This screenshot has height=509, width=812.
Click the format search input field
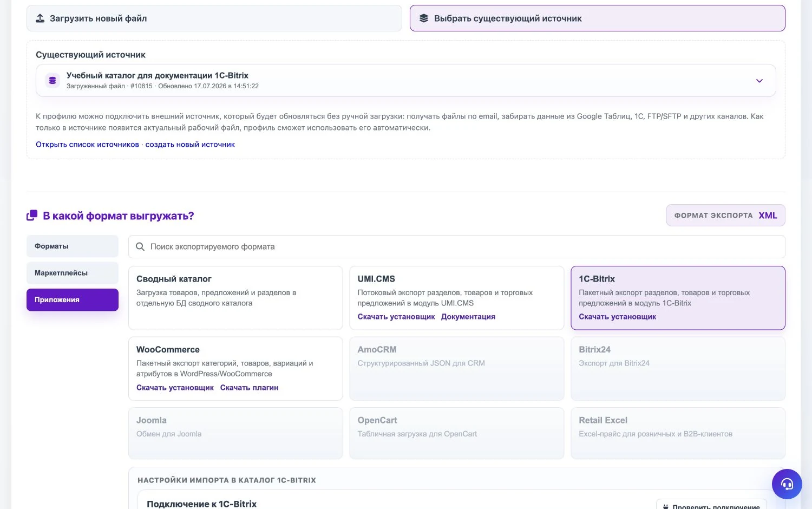pyautogui.click(x=457, y=246)
